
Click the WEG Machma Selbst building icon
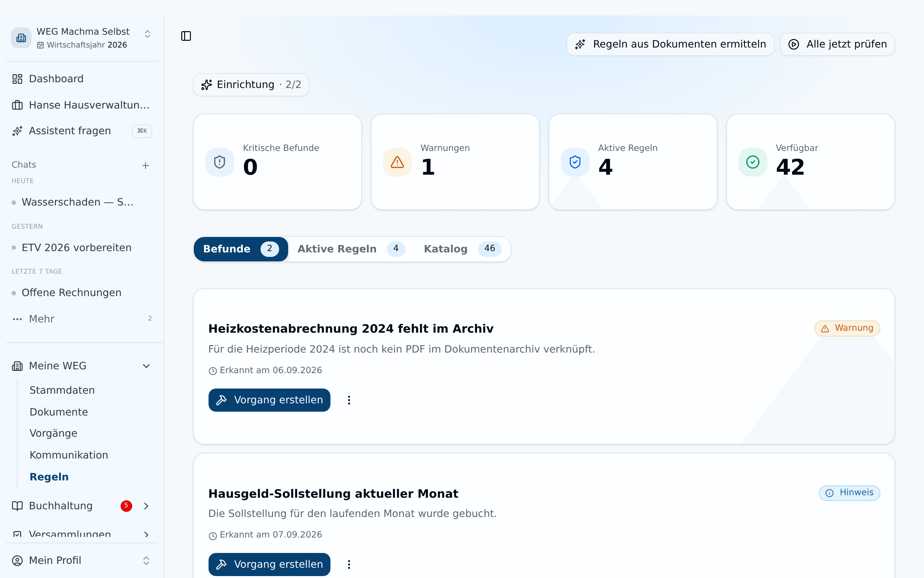21,38
